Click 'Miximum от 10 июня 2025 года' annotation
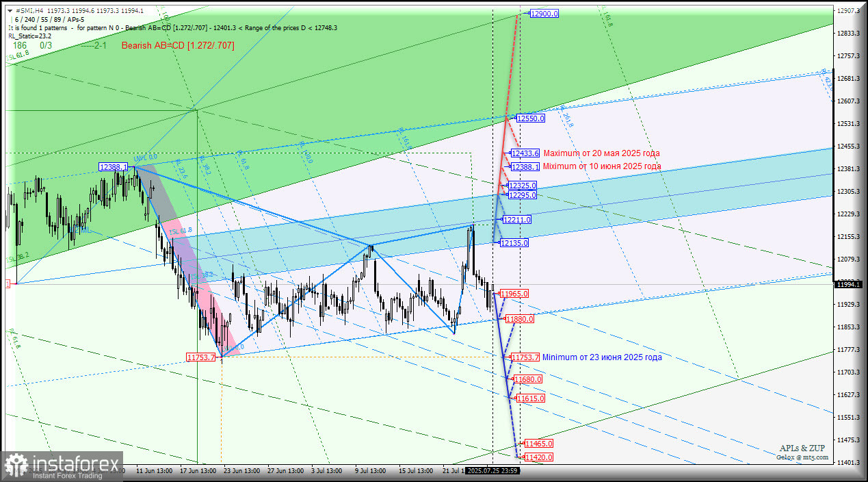Image resolution: width=868 pixels, height=482 pixels. (x=602, y=166)
